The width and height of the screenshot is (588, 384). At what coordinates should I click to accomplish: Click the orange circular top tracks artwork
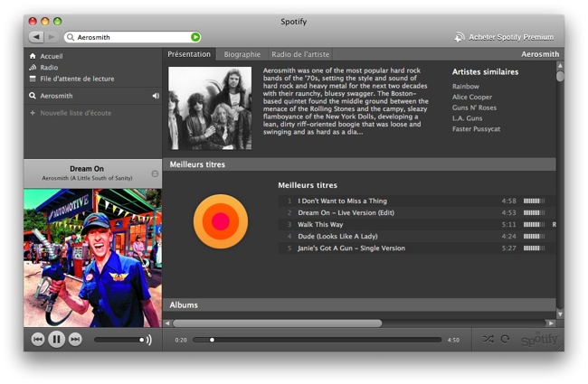pyautogui.click(x=221, y=221)
